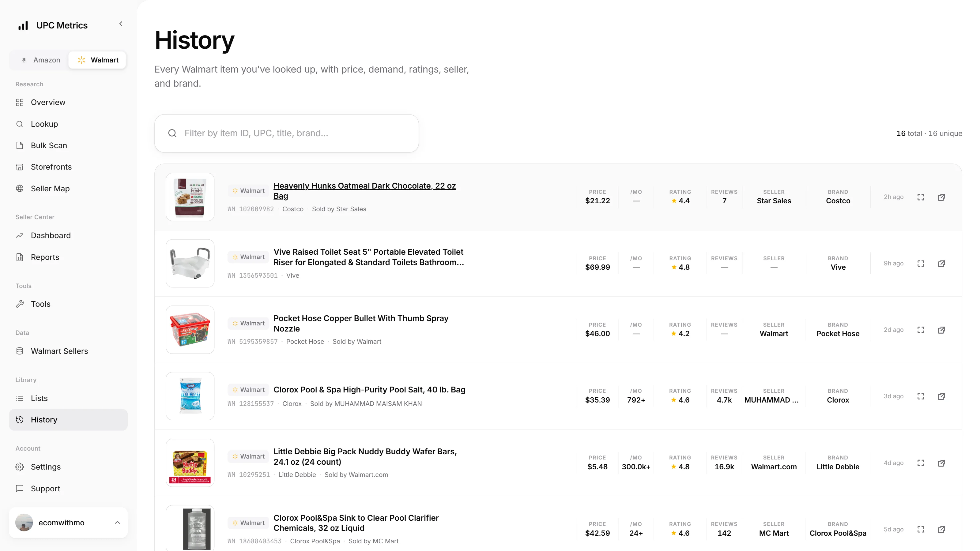Image resolution: width=980 pixels, height=551 pixels.
Task: Expand details for Pocket Hose row
Action: (x=921, y=330)
